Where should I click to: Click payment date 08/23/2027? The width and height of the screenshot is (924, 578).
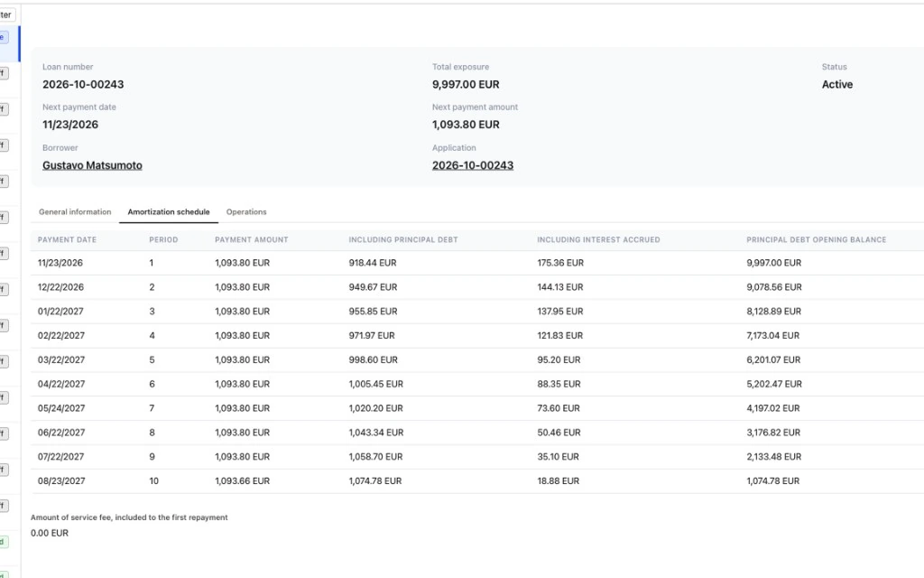pos(61,480)
